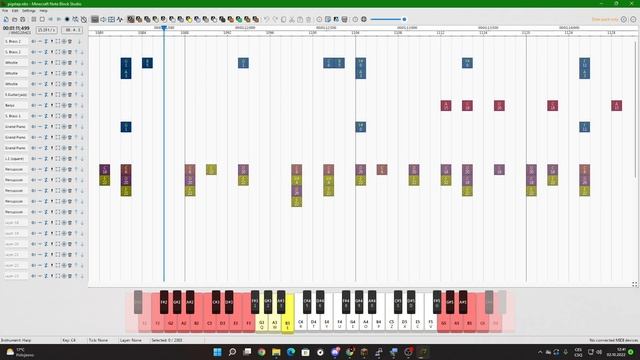This screenshot has height=360, width=640.
Task: Open the Help menu
Action: (x=43, y=11)
